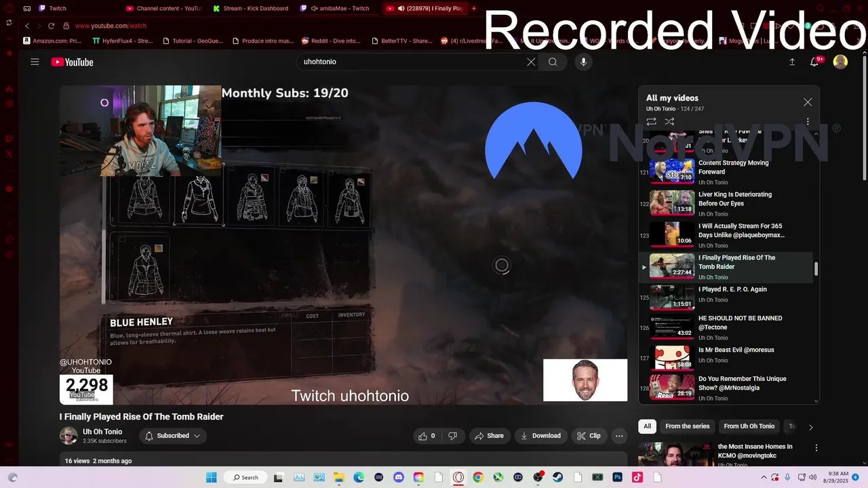868x488 pixels.
Task: Switch to the Twitch browser tab
Action: (x=58, y=9)
